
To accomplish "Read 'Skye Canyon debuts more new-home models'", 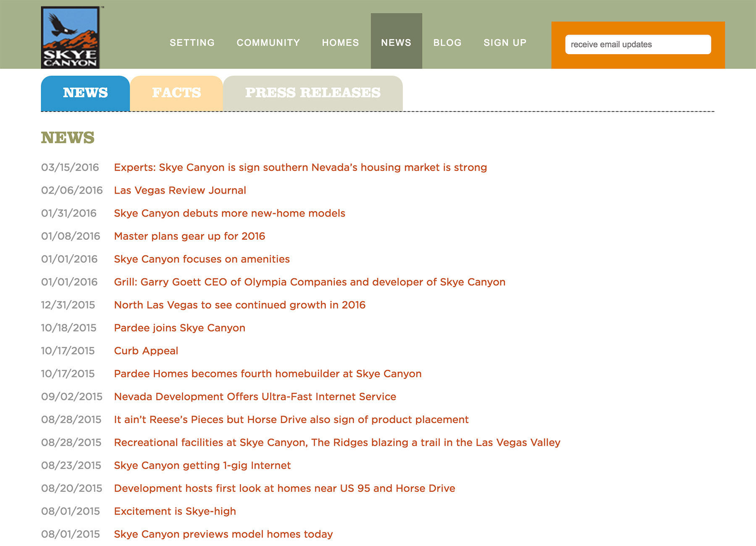I will [229, 213].
